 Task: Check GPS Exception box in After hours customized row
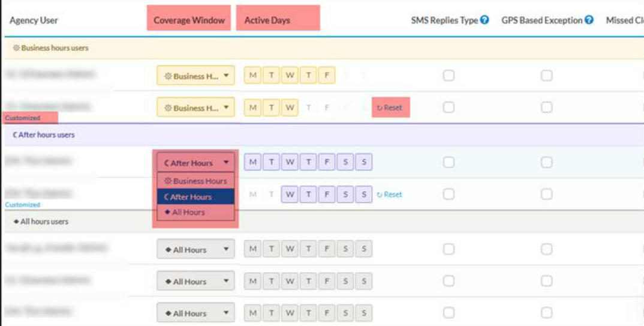tap(546, 194)
